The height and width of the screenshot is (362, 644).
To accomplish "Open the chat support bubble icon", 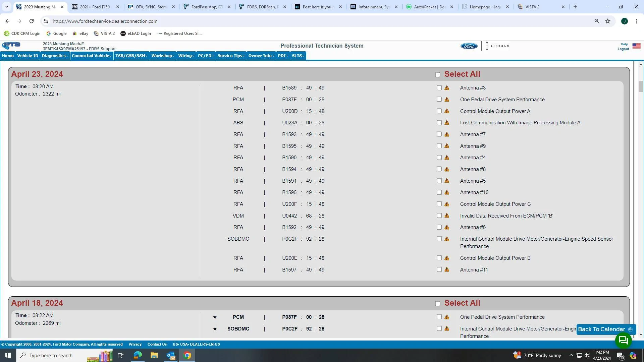I will tap(623, 341).
